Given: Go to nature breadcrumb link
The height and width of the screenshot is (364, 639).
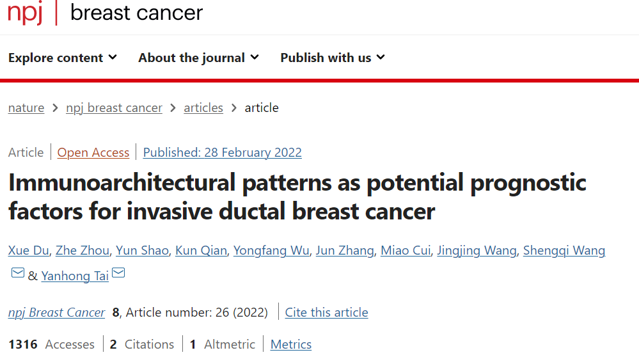Looking at the screenshot, I should click(x=26, y=108).
